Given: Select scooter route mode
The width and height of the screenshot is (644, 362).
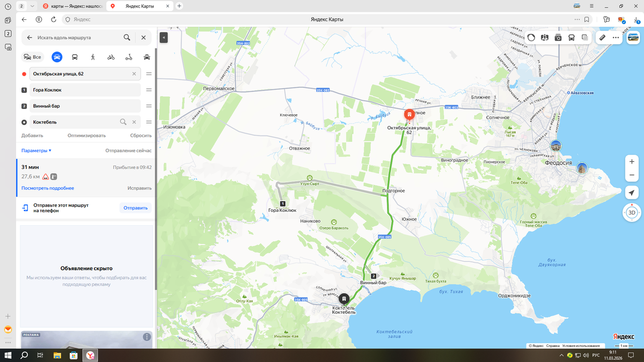Looking at the screenshot, I should pyautogui.click(x=129, y=57).
